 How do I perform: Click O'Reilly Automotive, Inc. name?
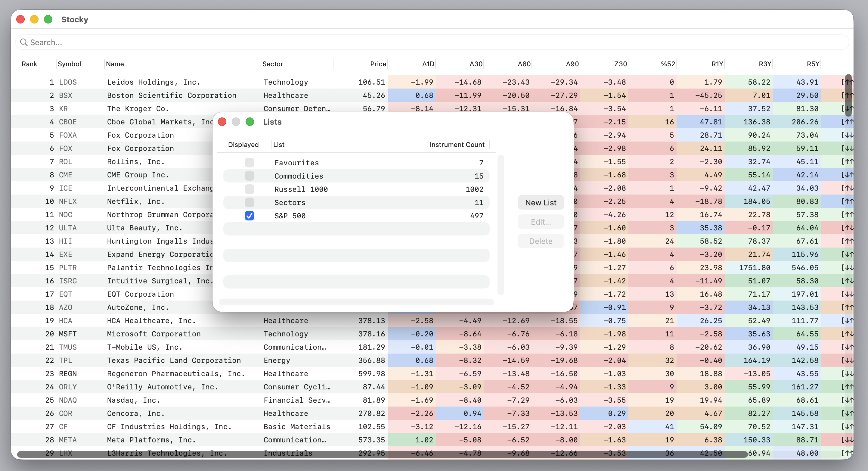click(163, 387)
